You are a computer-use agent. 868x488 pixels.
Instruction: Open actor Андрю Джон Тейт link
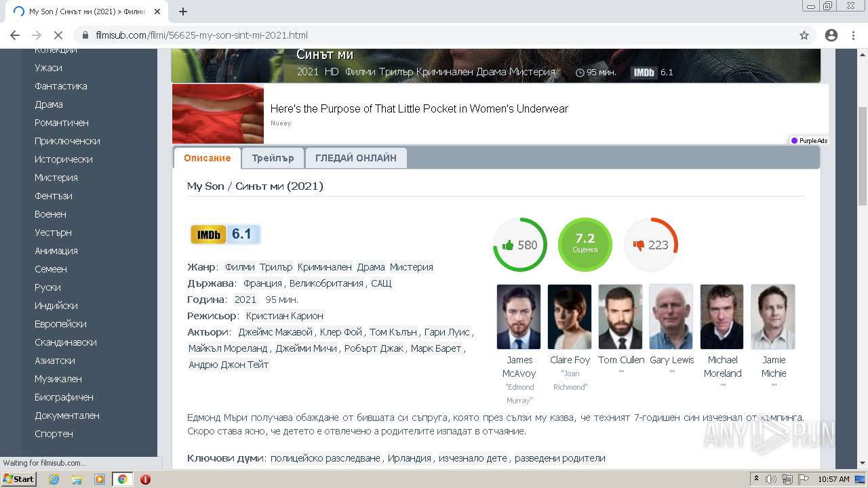coord(229,365)
